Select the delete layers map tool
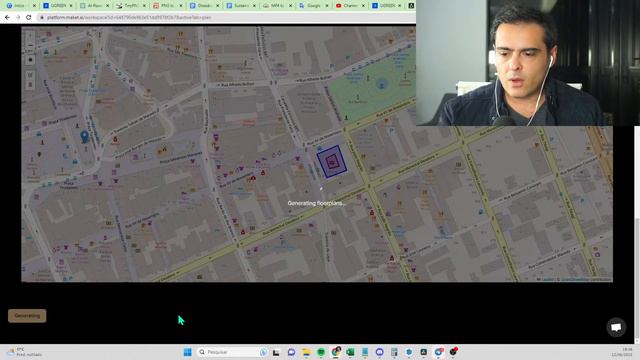640x360 pixels. pos(30,85)
